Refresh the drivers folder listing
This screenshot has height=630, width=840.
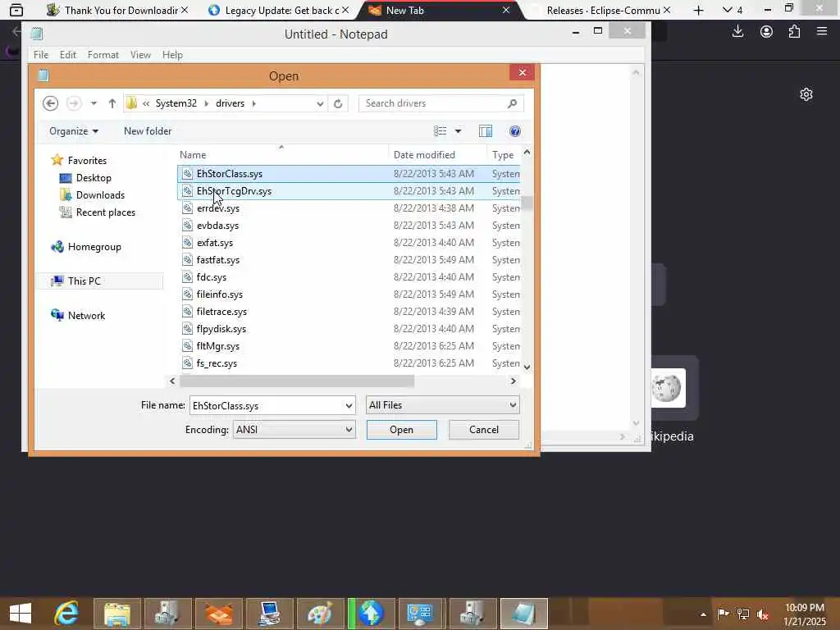(x=338, y=103)
